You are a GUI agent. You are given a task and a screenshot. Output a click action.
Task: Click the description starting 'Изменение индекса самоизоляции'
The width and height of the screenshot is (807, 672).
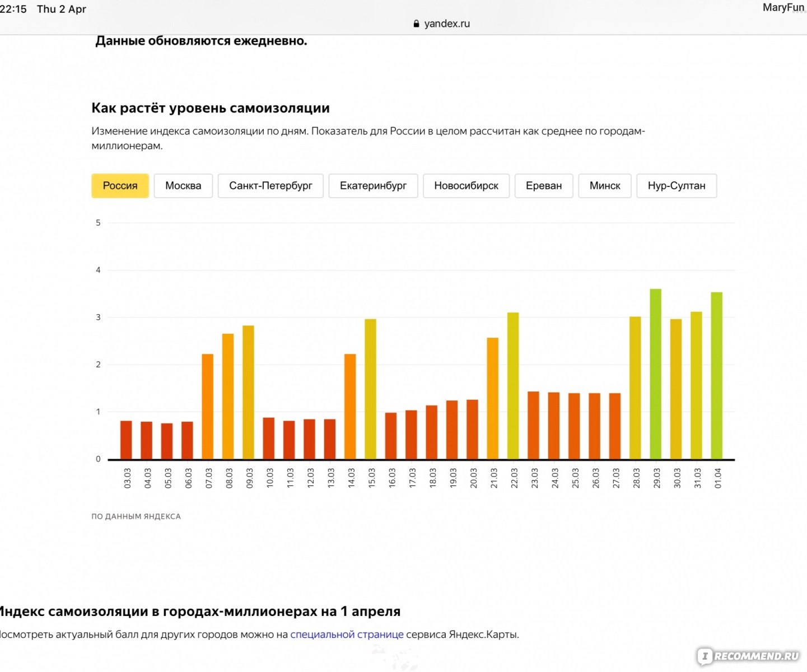coord(368,138)
